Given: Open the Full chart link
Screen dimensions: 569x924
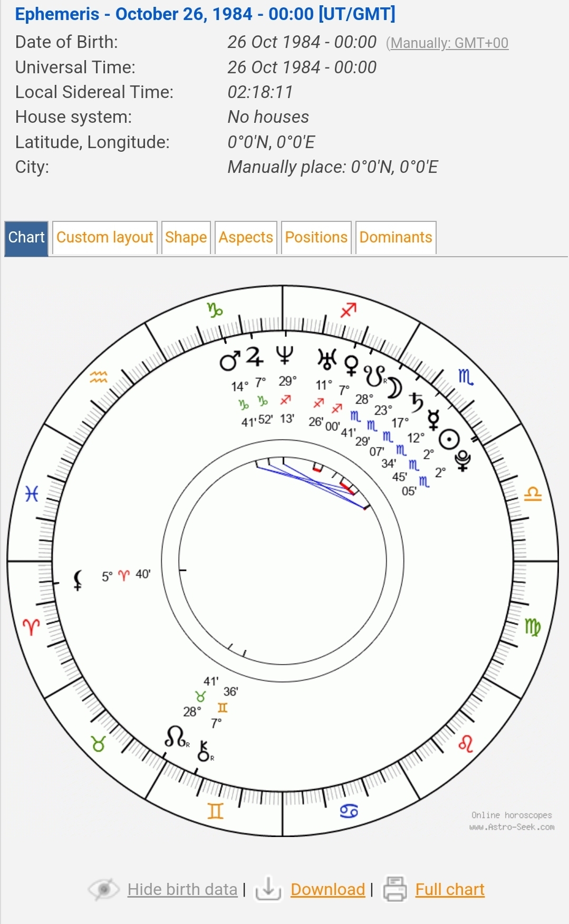Looking at the screenshot, I should coord(449,890).
